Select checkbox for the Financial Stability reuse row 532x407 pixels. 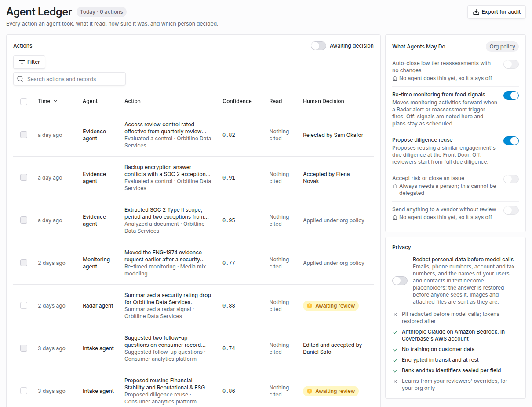click(x=24, y=391)
